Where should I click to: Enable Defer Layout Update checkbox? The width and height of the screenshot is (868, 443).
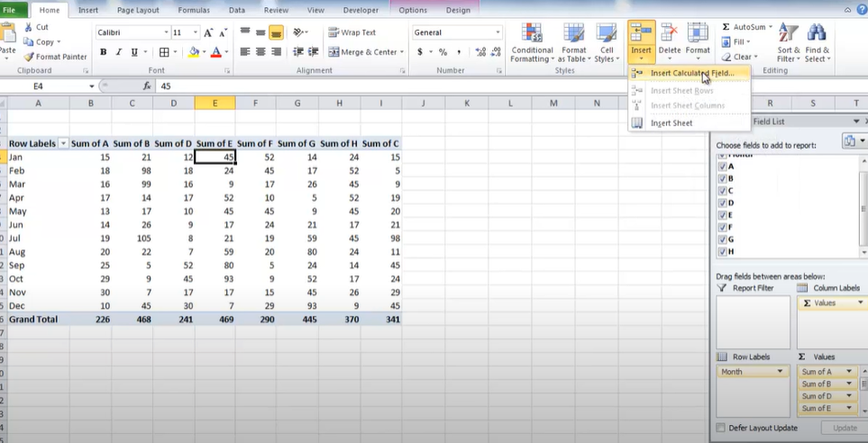coord(720,428)
